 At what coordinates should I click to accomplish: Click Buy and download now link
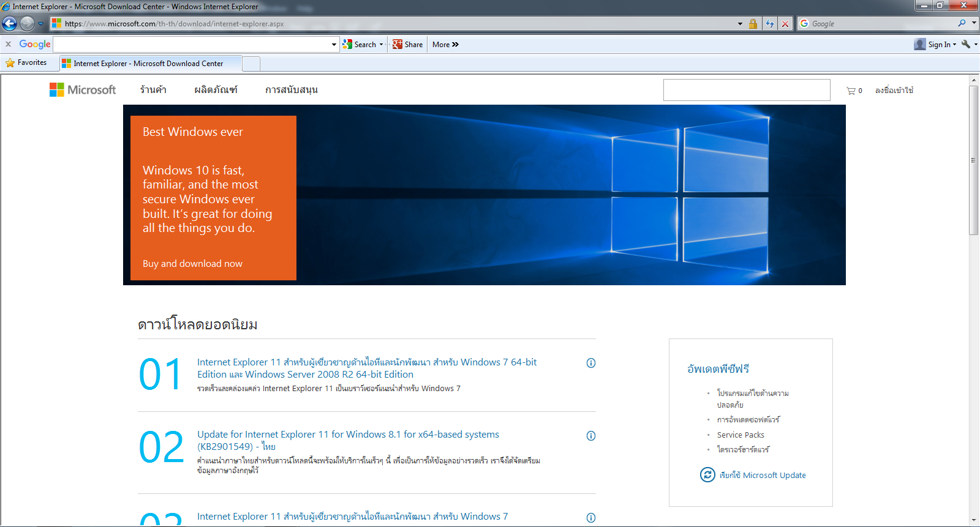coord(192,264)
